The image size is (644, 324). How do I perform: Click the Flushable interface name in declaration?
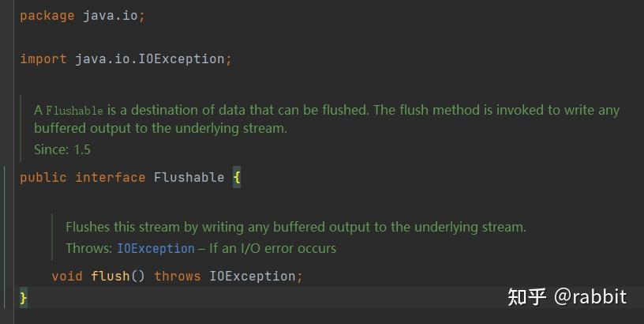pyautogui.click(x=189, y=178)
